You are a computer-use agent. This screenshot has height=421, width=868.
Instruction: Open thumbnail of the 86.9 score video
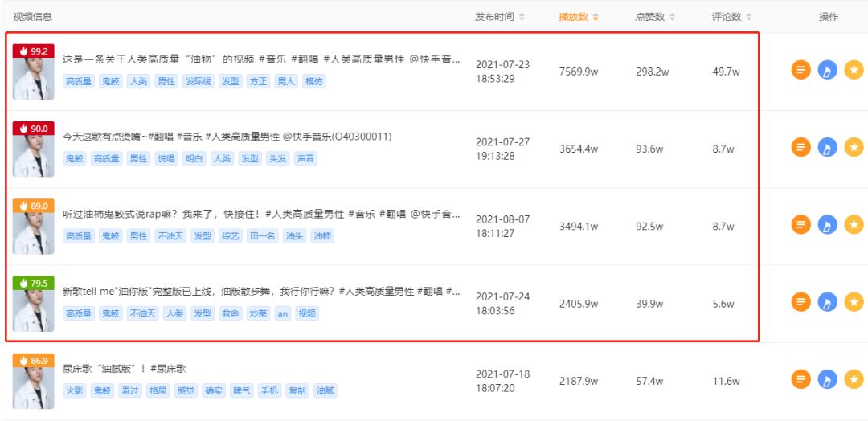pyautogui.click(x=33, y=381)
